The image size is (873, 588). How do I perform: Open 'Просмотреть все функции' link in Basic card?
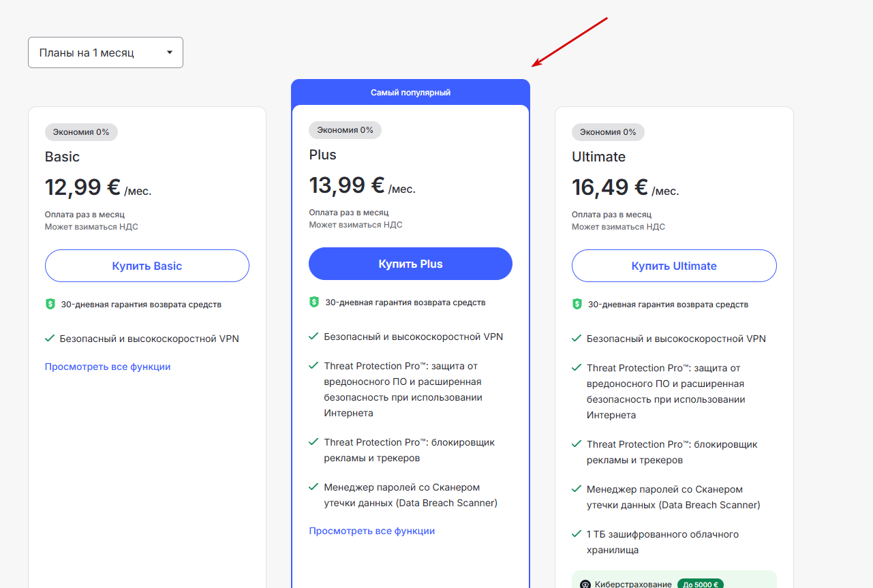click(x=108, y=367)
